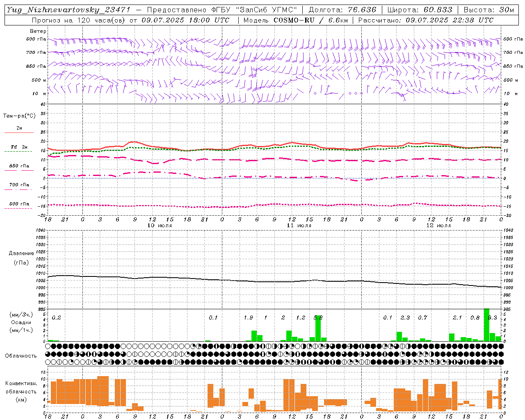
Task: Click the Модель COSMO-RU / 6.6км label
Action: pos(296,20)
